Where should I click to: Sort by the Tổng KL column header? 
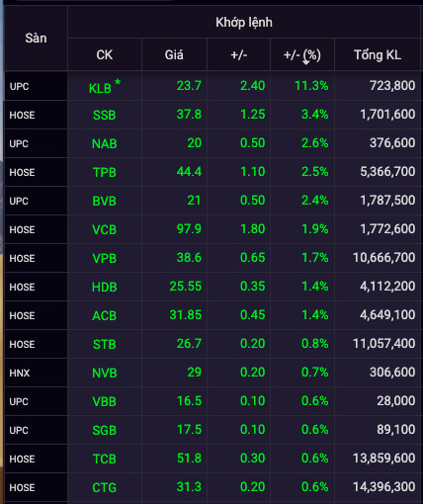[x=378, y=54]
